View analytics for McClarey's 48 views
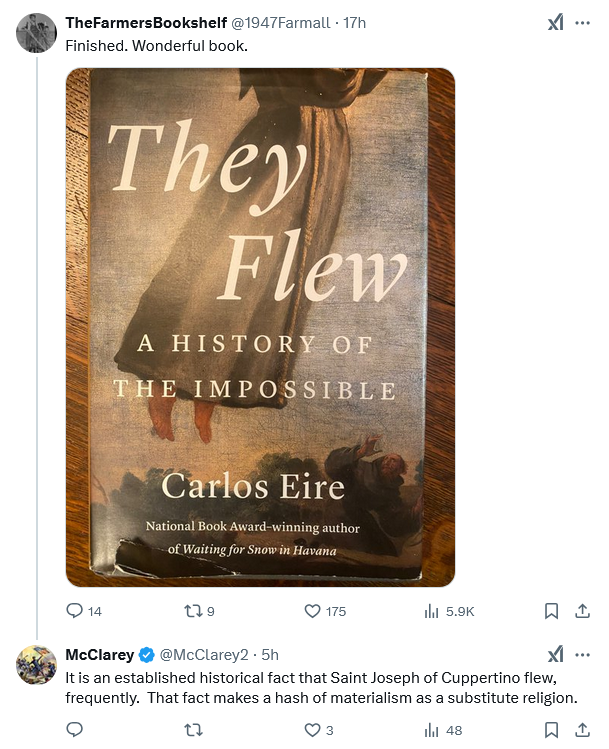This screenshot has height=749, width=609. (433, 731)
